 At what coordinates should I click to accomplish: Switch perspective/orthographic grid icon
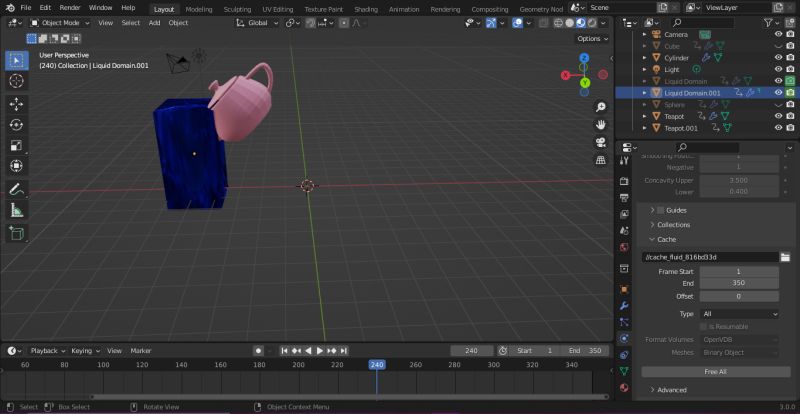[601, 160]
